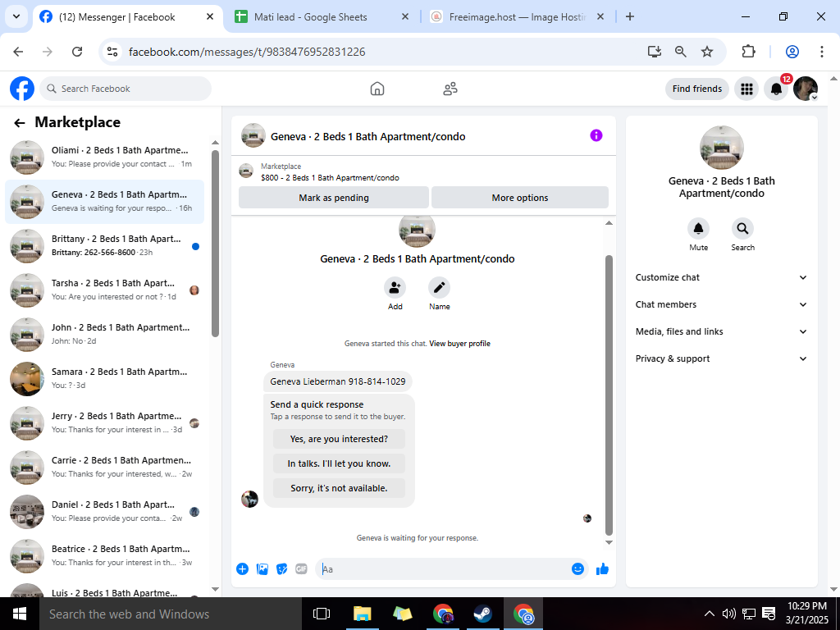Open the account profile picture menu
840x630 pixels.
[x=806, y=89]
